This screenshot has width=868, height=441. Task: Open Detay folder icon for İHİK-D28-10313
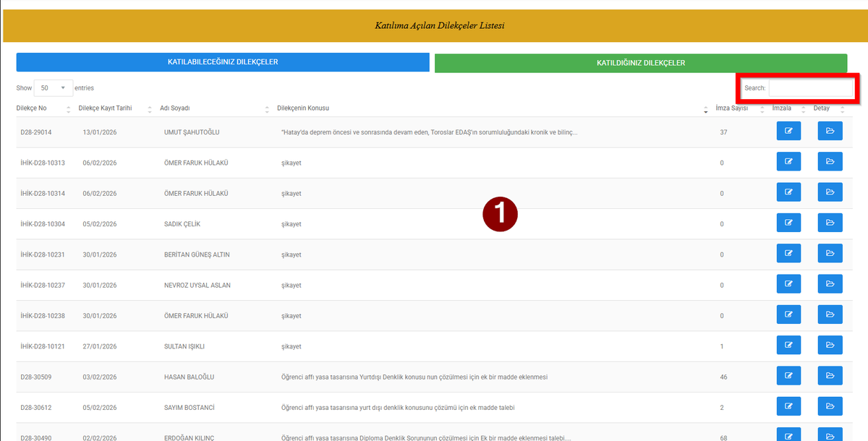click(830, 162)
